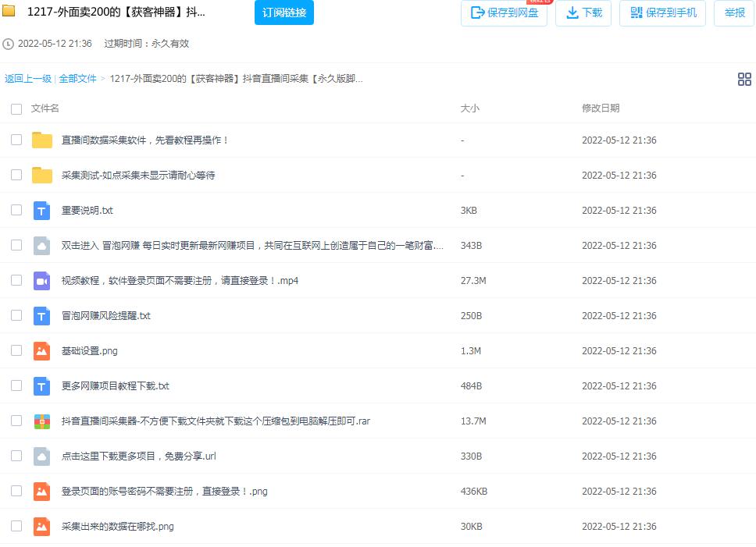The width and height of the screenshot is (756, 547).
Task: Click the text icon for 冒泡网赚风险提醒.txt
Action: [42, 316]
